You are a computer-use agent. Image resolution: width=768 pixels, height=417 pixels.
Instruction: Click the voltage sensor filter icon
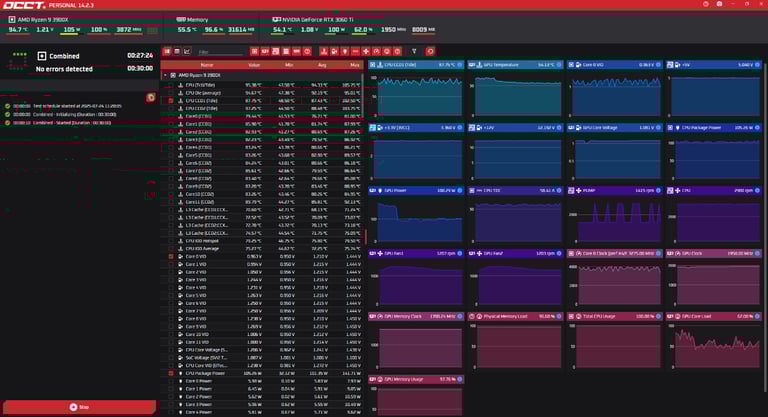click(335, 51)
